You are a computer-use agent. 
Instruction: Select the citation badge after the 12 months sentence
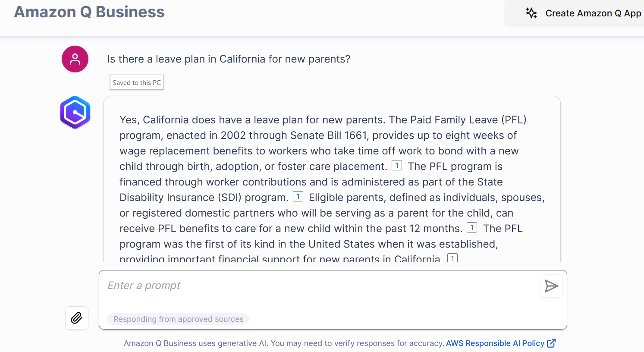pyautogui.click(x=471, y=227)
